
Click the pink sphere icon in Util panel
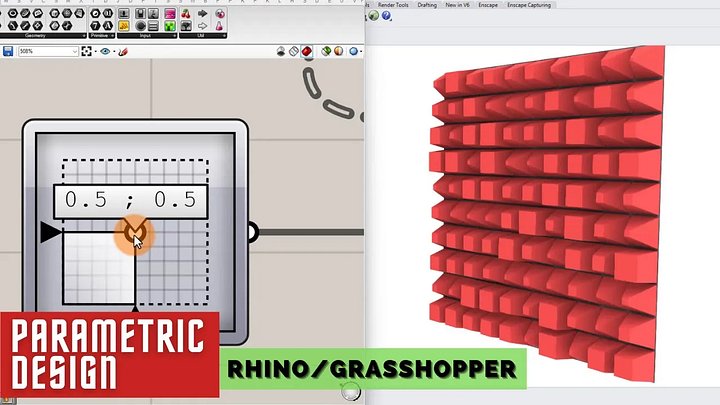tap(219, 14)
